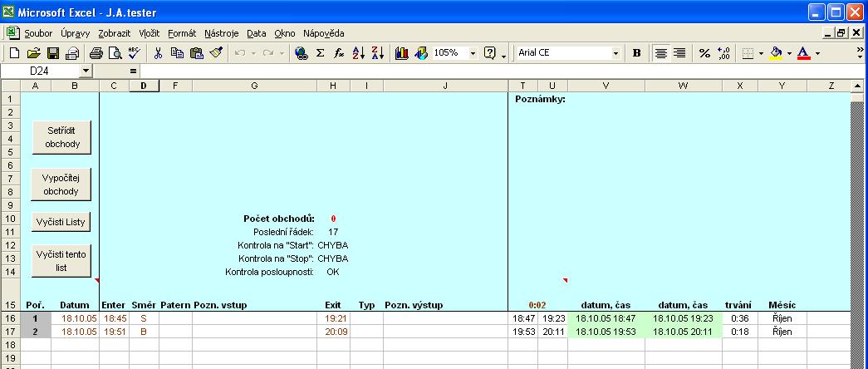Viewport: 868px width, 369px height.
Task: Apply yellow Fill Color bucket
Action: [776, 53]
